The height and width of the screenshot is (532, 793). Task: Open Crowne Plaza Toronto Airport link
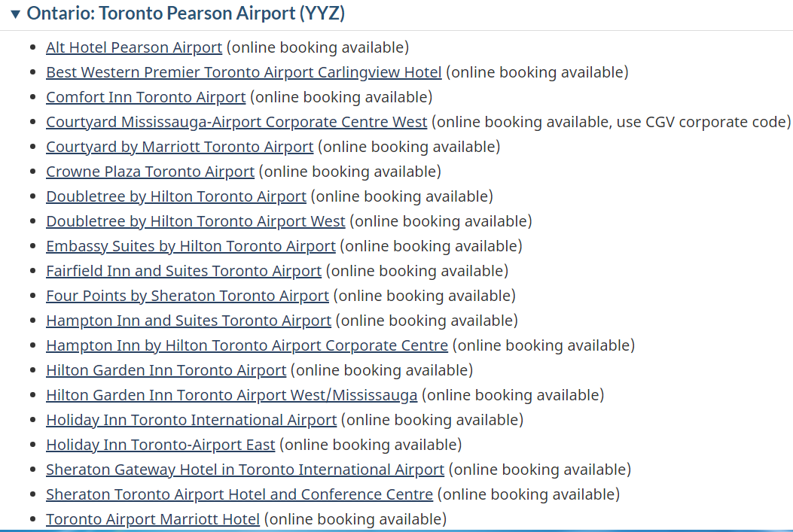[150, 172]
